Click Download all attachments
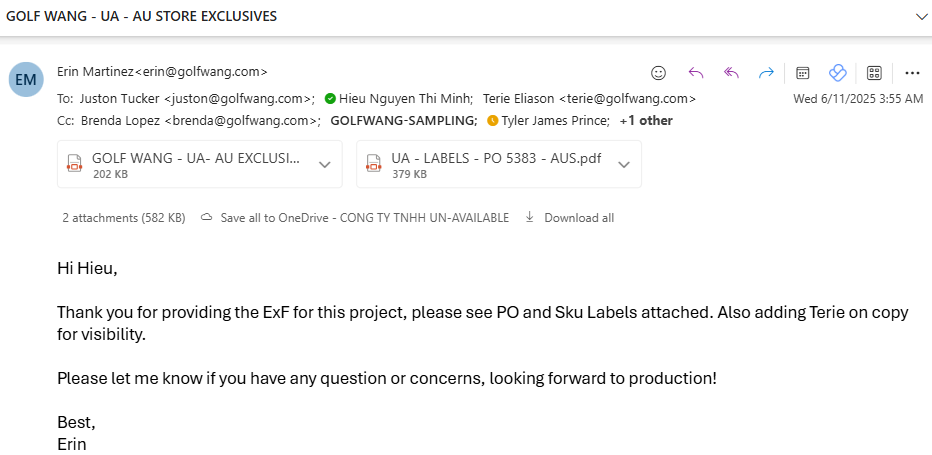The height and width of the screenshot is (455, 932). [578, 217]
